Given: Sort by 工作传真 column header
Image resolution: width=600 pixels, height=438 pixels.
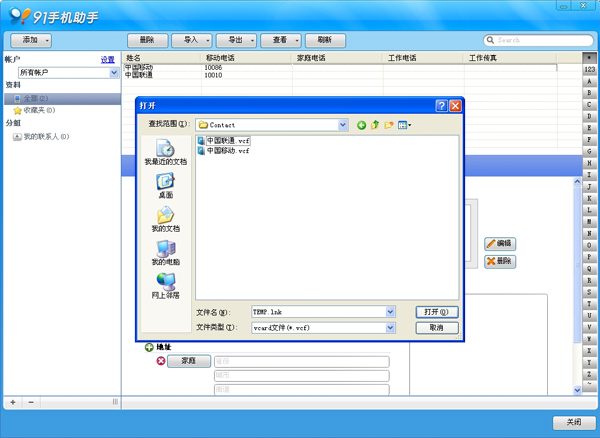Looking at the screenshot, I should coord(510,58).
